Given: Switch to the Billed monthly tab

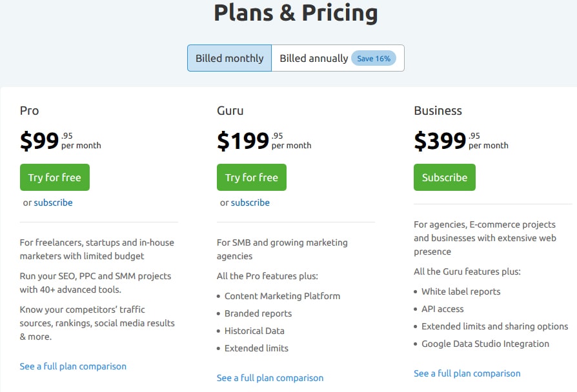Looking at the screenshot, I should (230, 57).
